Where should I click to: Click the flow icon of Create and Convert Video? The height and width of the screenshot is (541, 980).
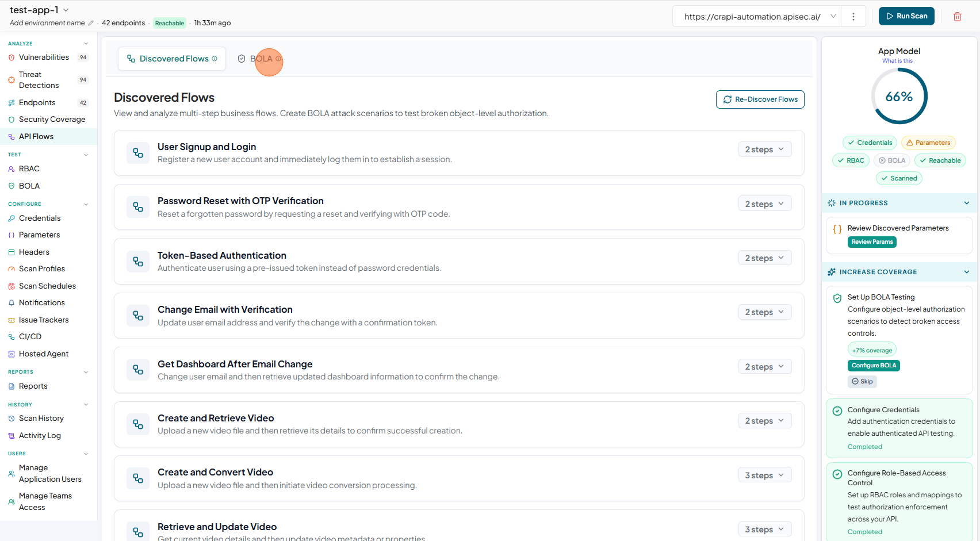[x=138, y=478]
